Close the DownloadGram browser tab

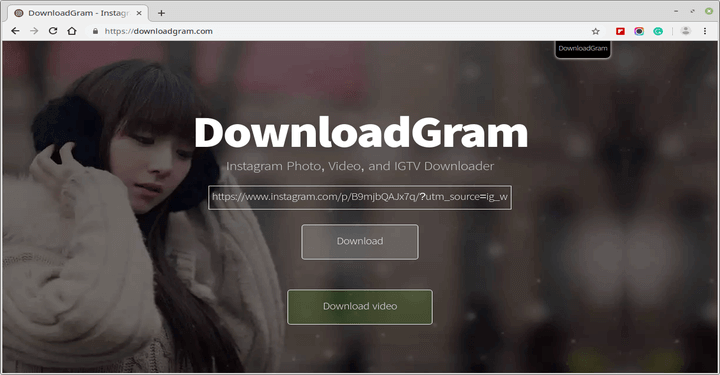point(139,13)
